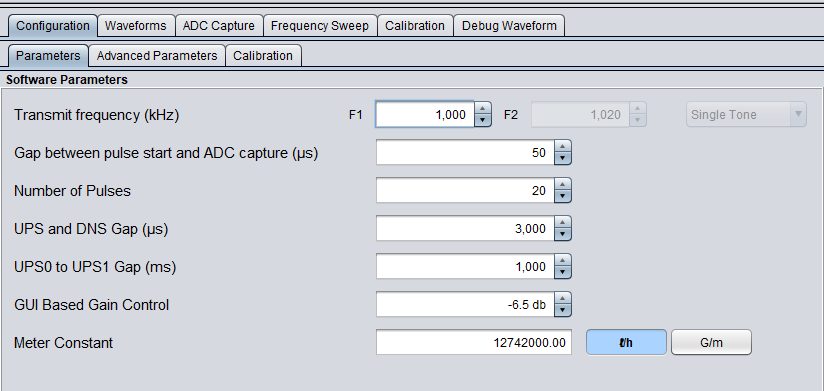Viewport: 824px width, 391px height.
Task: Click the gap between pulse start and ADC capture label
Action: click(x=166, y=153)
